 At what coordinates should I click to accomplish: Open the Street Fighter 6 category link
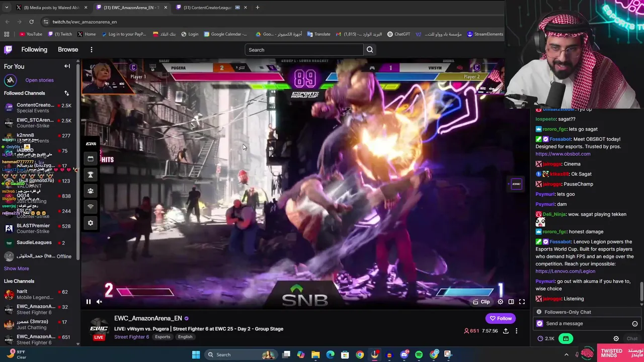[x=131, y=337]
